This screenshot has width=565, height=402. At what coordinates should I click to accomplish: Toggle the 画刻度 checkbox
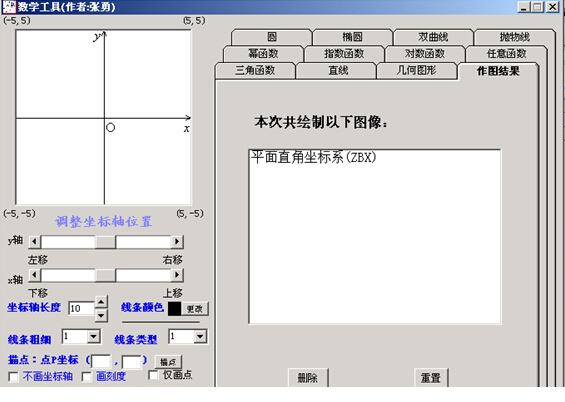(x=86, y=377)
